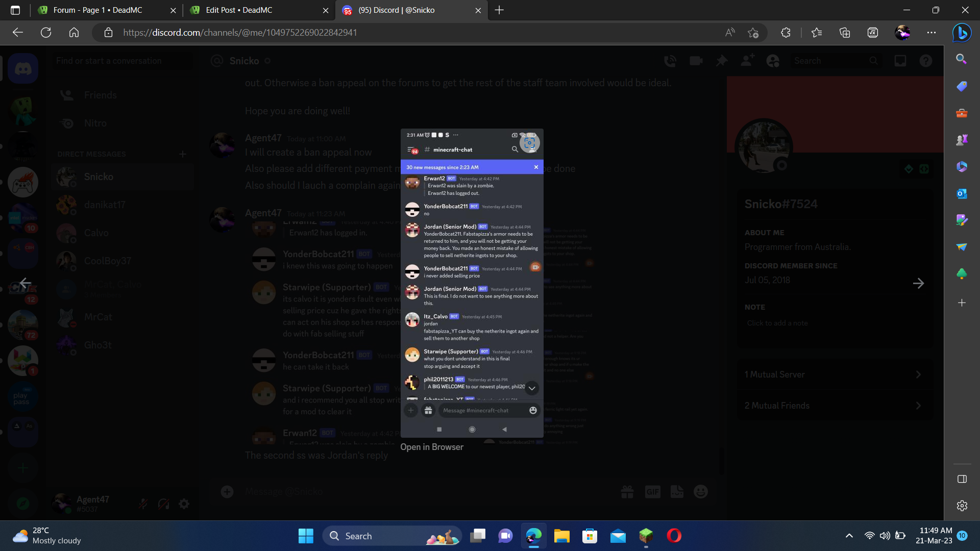Show the next image in viewer
Screen dimensions: 980x551
click(918, 283)
